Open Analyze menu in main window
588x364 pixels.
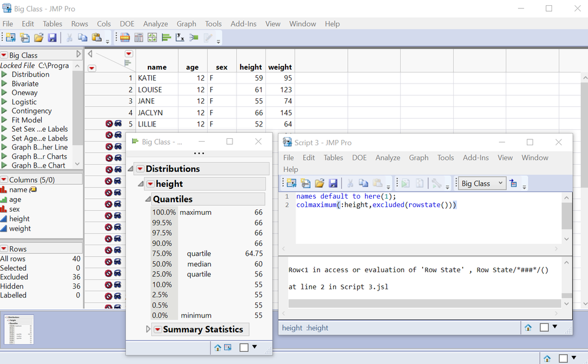pyautogui.click(x=155, y=24)
